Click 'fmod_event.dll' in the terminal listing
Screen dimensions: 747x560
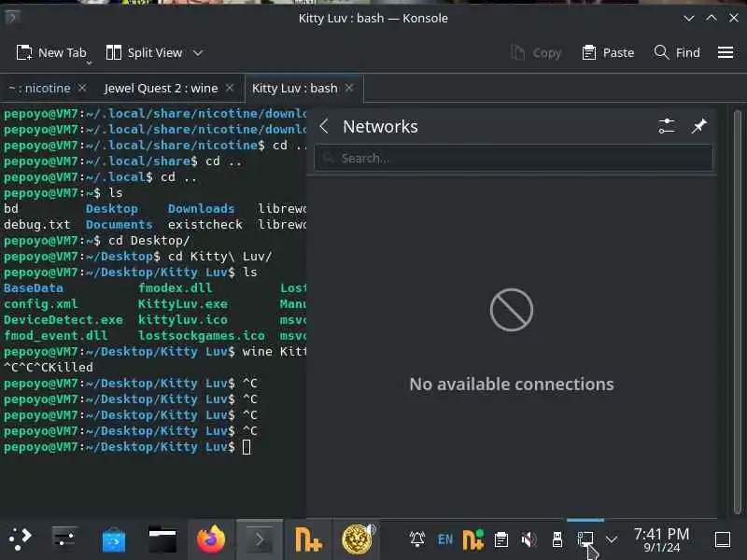56,336
